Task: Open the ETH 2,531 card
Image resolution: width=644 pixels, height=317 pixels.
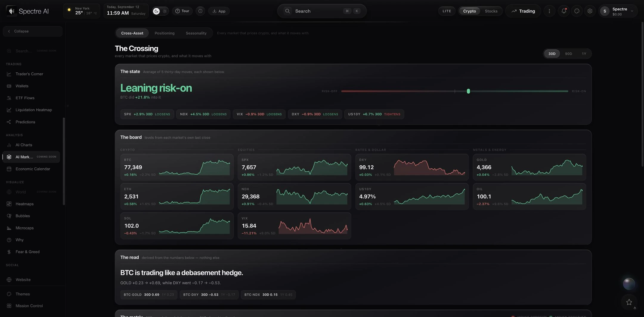Action: pos(177,197)
